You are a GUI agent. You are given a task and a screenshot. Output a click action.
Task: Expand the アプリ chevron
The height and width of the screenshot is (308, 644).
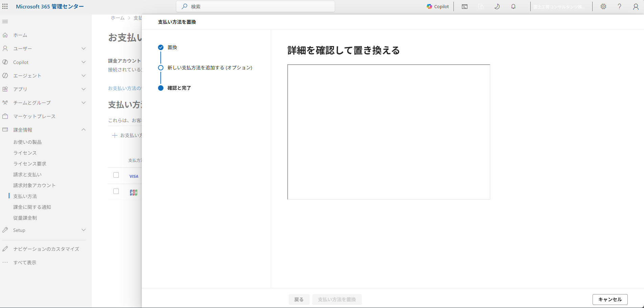(x=84, y=89)
